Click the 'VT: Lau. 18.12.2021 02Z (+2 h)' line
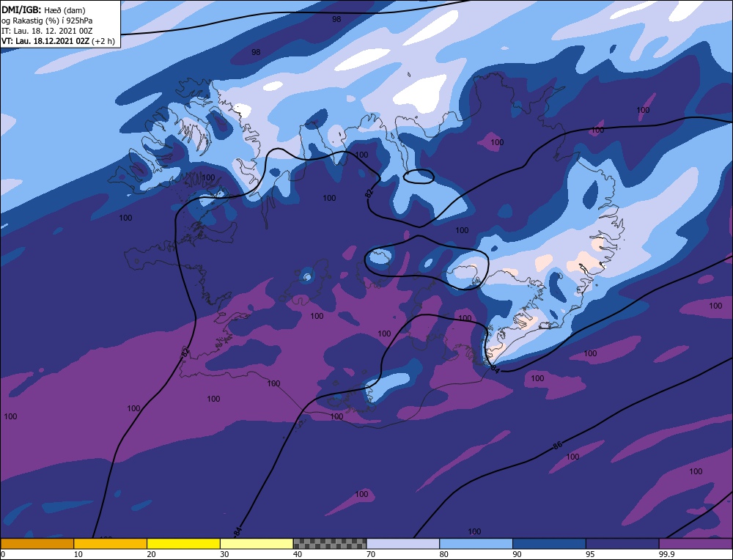 tap(58, 41)
